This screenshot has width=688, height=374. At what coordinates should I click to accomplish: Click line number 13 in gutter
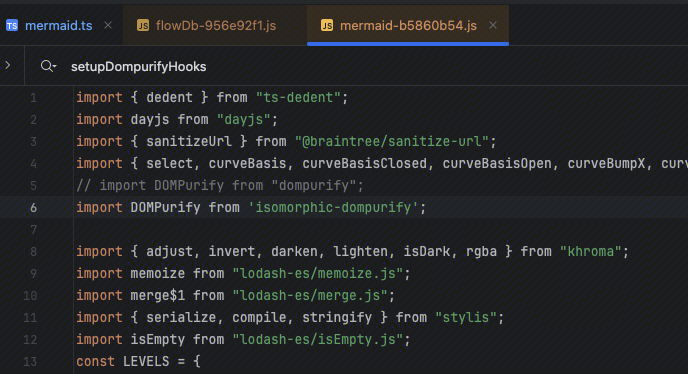[30, 361]
